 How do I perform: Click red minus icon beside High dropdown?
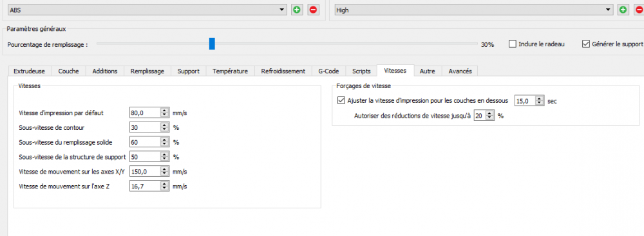pos(639,10)
